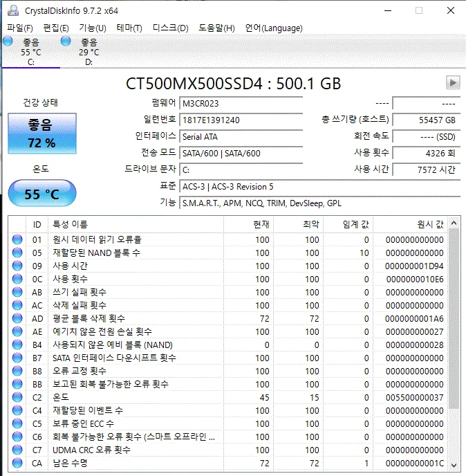Click the standard field ACS-3 Revision 5
The height and width of the screenshot is (476, 466).
click(320, 187)
